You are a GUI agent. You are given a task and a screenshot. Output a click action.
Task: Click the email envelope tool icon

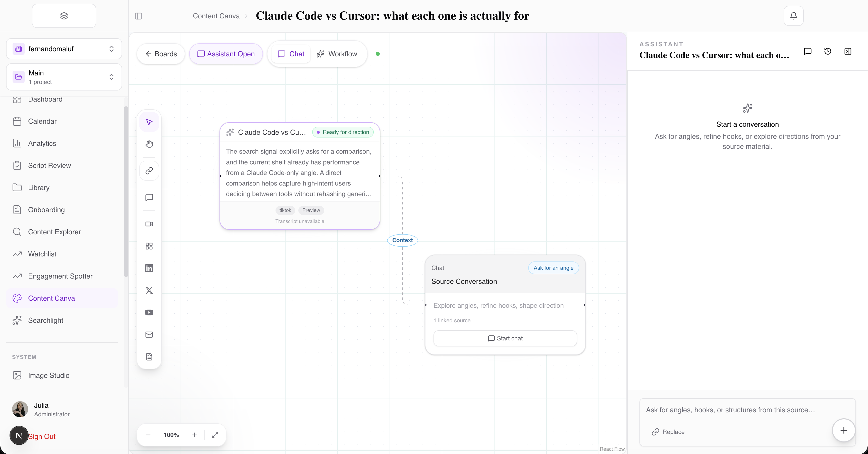coord(149,335)
